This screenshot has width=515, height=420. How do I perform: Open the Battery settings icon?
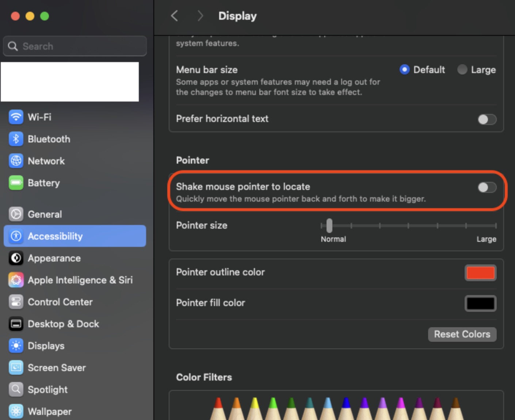pos(16,183)
